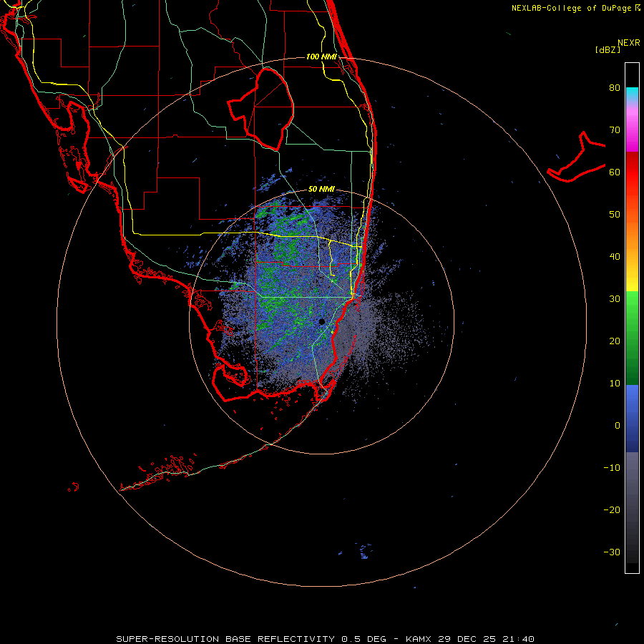This screenshot has height=644, width=644.
Task: Click the 100 NMI range ring label
Action: (x=321, y=57)
